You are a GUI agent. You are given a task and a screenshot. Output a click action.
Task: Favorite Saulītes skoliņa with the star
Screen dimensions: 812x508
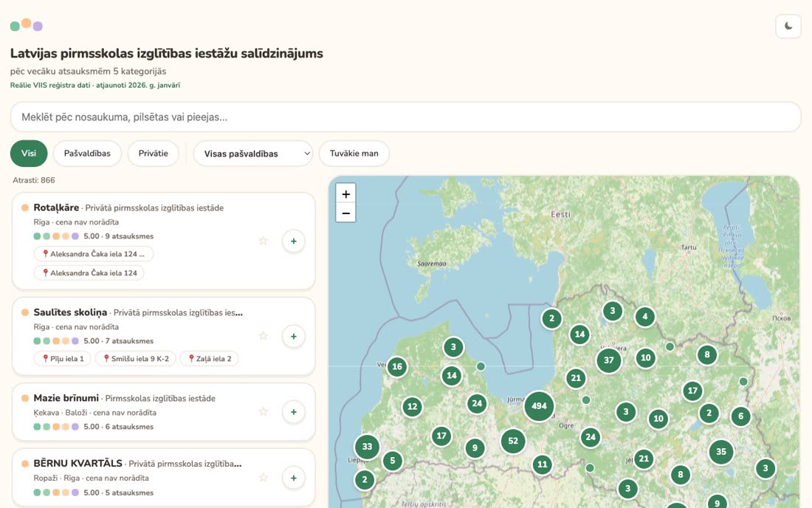(x=263, y=336)
